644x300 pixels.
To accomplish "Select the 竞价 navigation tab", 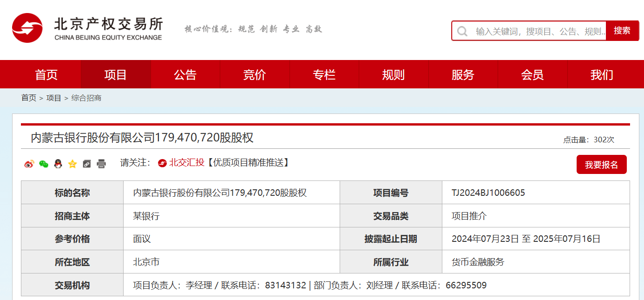I will point(255,74).
